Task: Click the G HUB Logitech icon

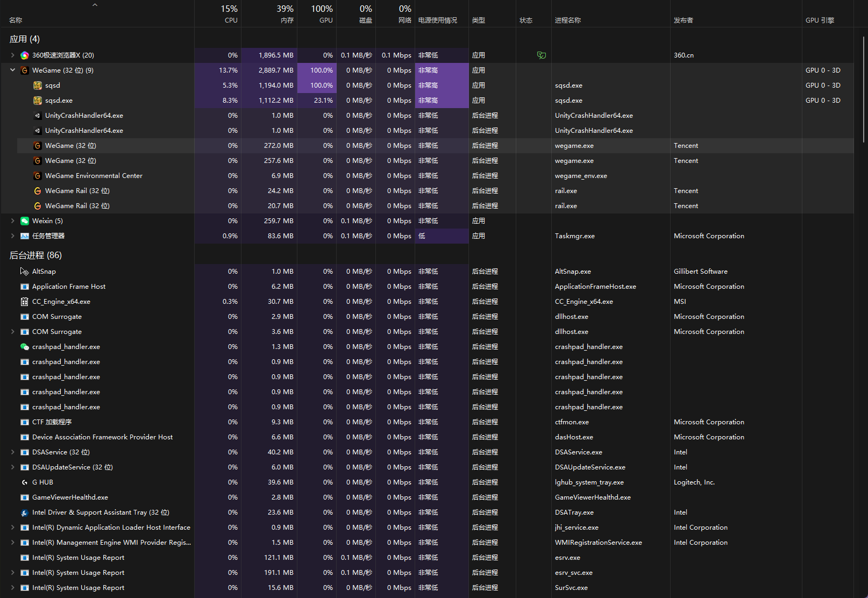Action: click(24, 482)
